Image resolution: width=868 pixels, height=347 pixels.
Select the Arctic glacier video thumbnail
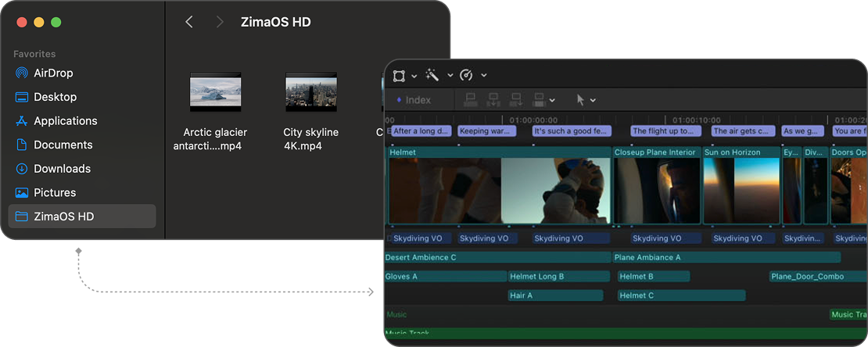pos(215,92)
